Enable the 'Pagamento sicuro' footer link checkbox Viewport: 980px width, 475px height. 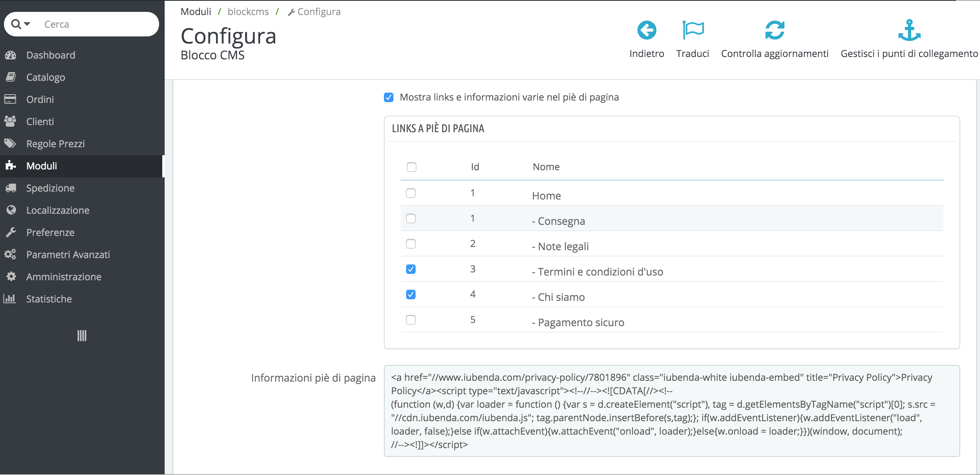tap(411, 319)
